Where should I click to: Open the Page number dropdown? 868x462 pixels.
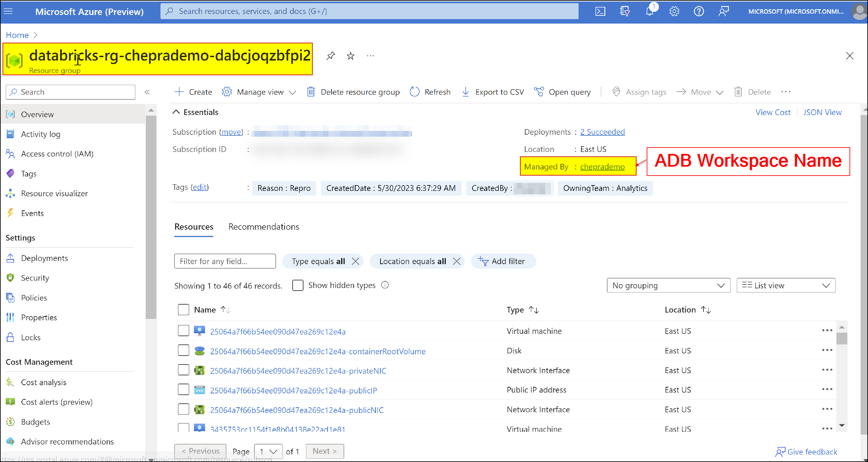pos(268,451)
